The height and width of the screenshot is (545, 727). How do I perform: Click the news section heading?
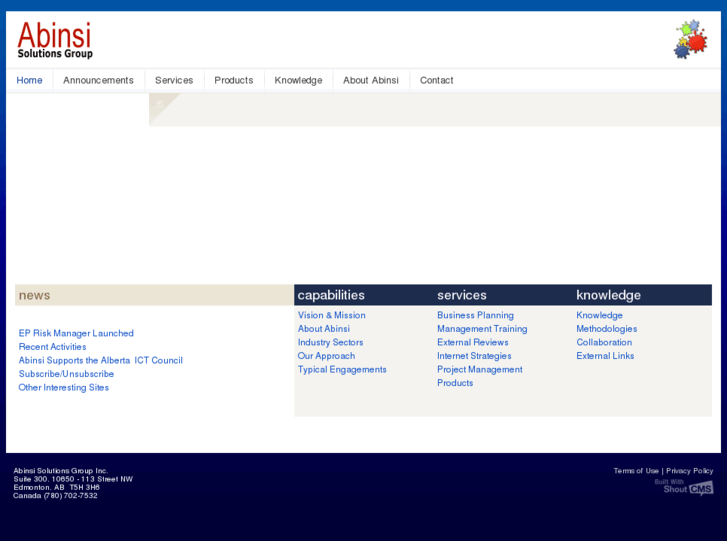tap(34, 295)
